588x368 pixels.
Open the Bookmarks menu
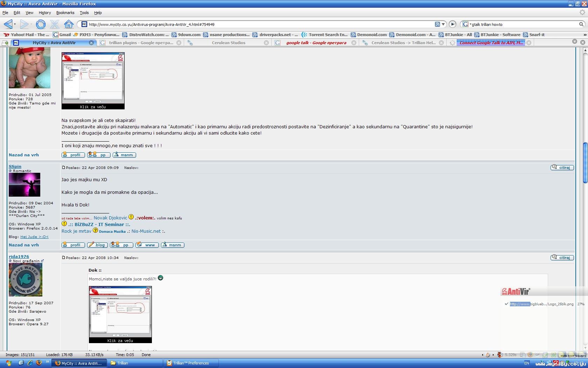pyautogui.click(x=65, y=13)
